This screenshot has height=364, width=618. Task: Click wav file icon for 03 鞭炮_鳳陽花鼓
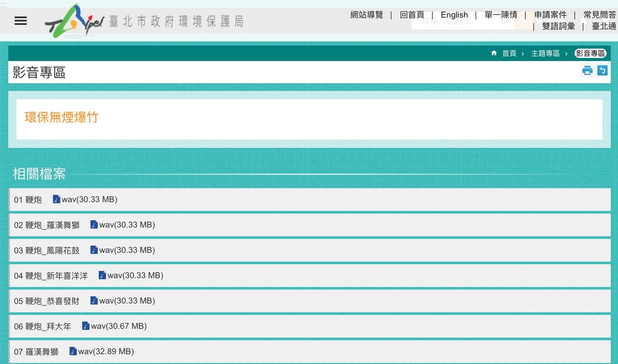94,250
